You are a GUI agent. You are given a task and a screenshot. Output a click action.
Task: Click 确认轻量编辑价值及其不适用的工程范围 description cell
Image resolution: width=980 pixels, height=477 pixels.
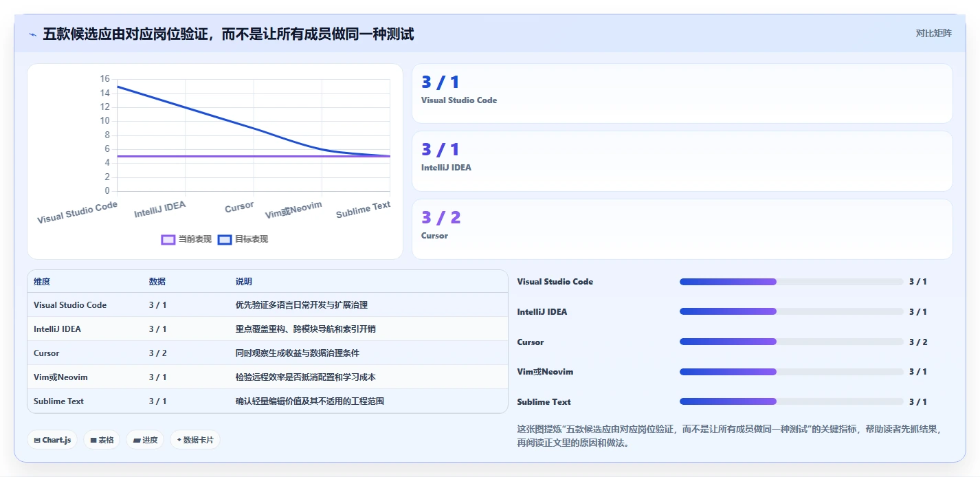310,401
